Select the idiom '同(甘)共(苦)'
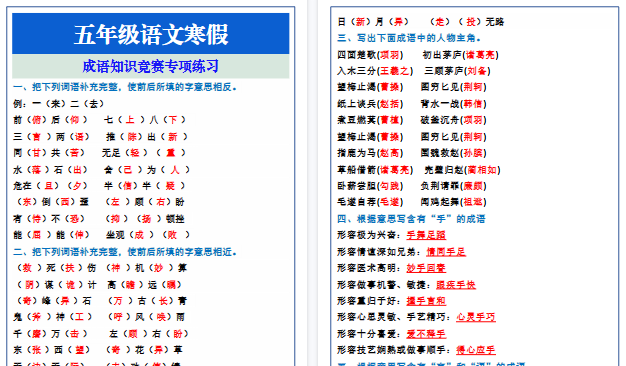Viewport: 626px width, 366px height. 49,153
